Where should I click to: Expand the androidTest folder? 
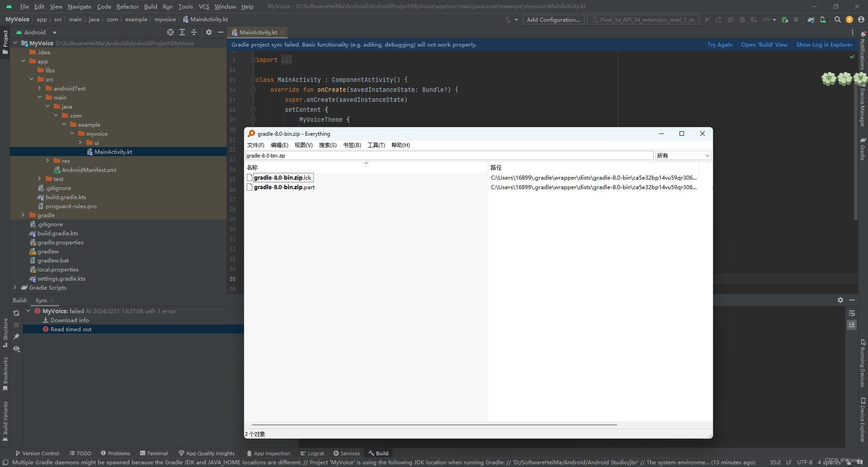(39, 88)
